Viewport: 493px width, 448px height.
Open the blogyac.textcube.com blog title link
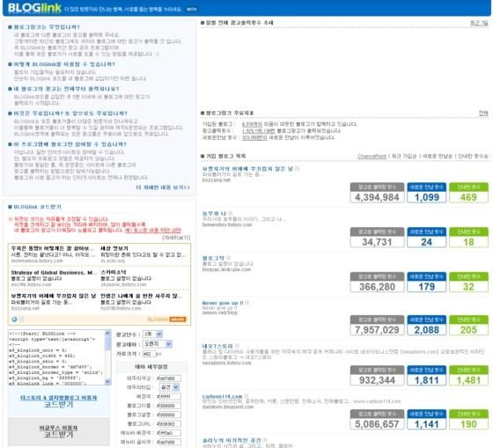tap(213, 258)
